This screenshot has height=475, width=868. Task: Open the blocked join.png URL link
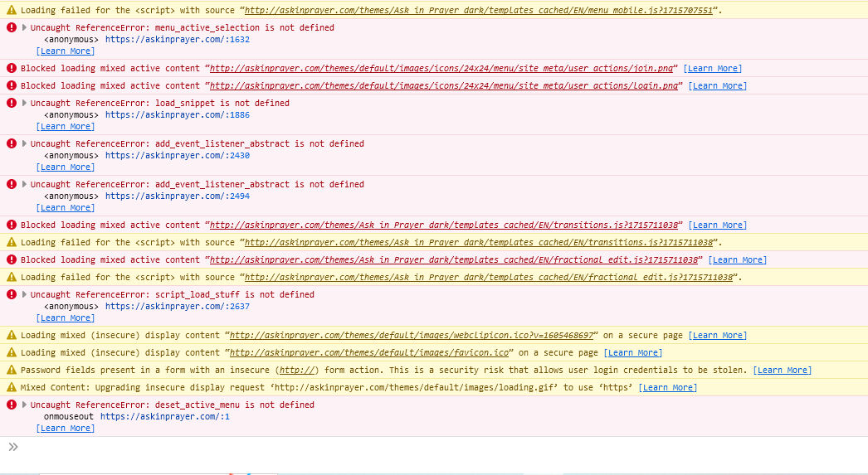[442, 68]
